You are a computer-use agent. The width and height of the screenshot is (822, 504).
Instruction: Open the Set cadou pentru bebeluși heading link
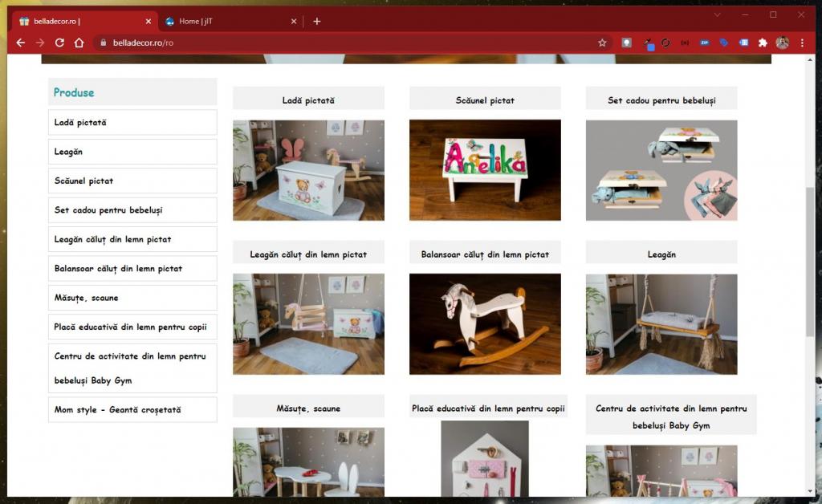pos(661,100)
